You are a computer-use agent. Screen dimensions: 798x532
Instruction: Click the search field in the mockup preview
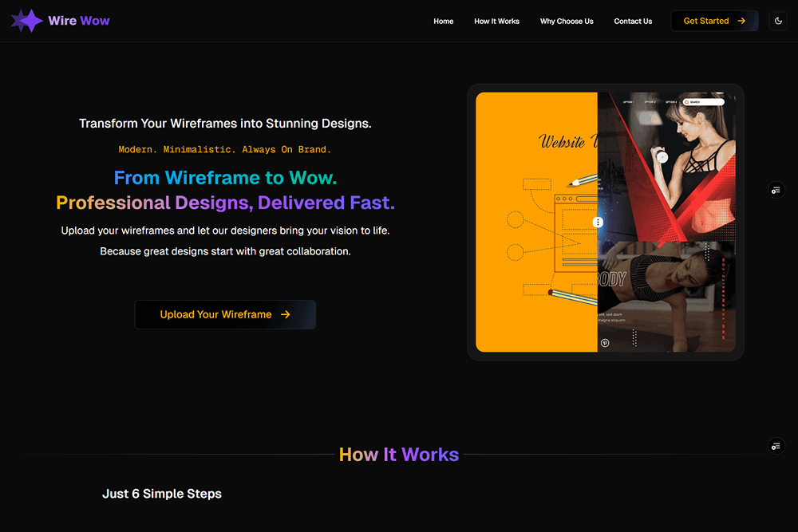tap(706, 102)
